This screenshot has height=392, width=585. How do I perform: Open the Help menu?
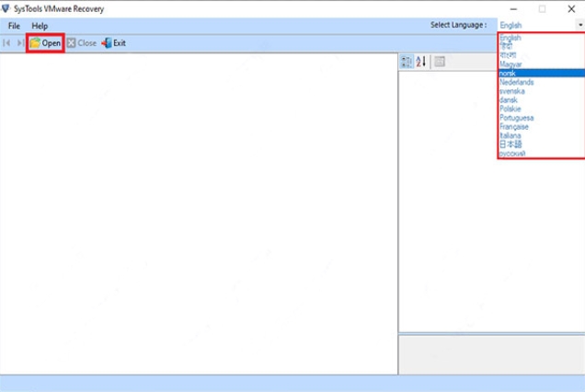click(x=40, y=26)
